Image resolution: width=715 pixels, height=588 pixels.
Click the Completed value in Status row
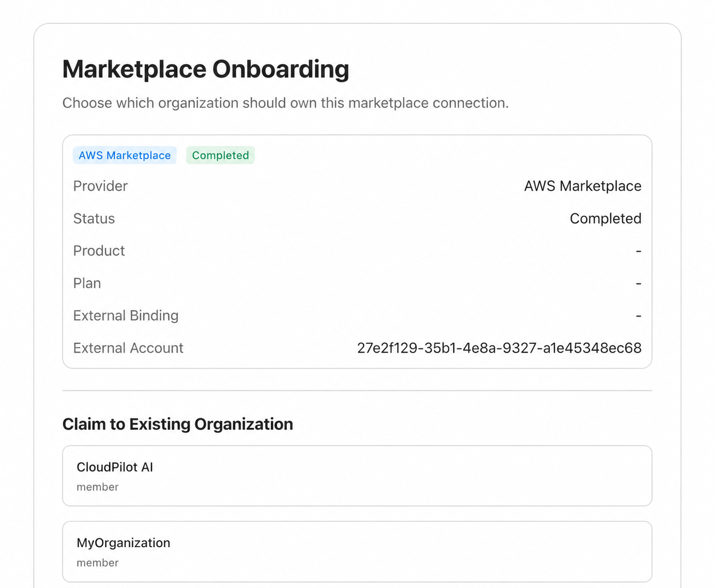click(x=605, y=219)
